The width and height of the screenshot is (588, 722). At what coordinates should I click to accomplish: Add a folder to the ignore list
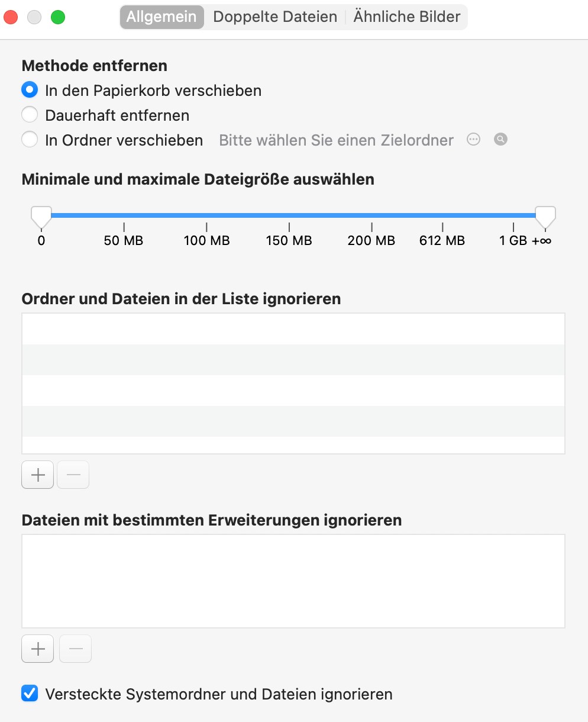tap(38, 475)
